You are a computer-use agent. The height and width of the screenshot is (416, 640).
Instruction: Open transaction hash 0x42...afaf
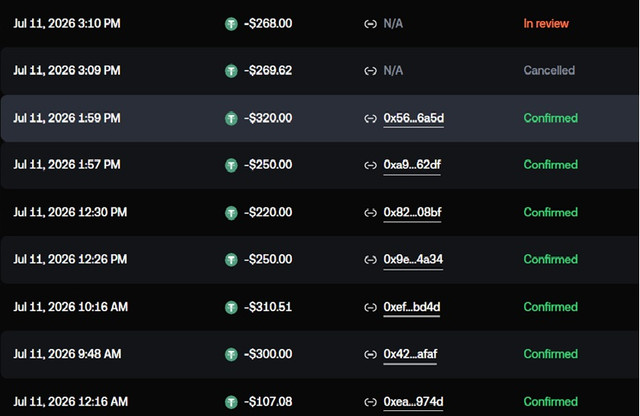pos(410,354)
